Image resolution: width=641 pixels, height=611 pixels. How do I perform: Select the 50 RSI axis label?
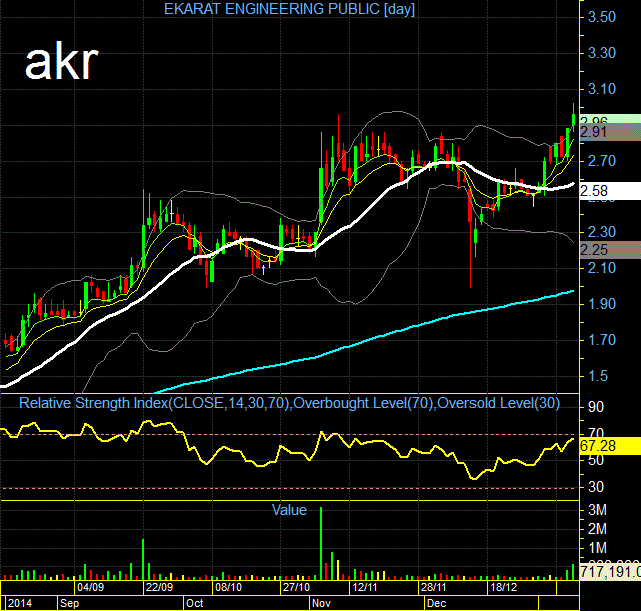596,460
